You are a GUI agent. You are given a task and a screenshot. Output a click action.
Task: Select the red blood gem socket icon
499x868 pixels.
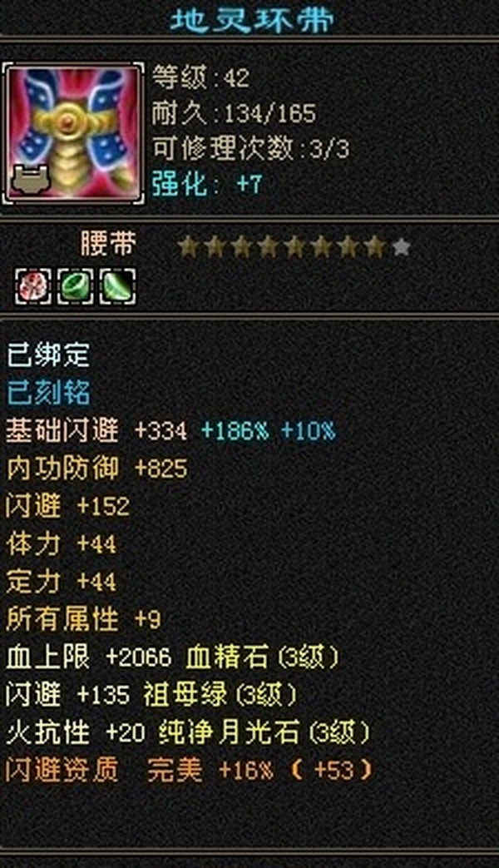[33, 286]
